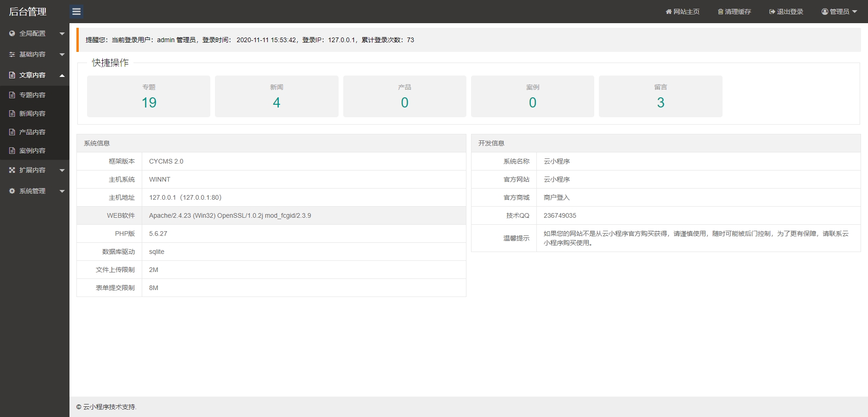Click the sliders icon beside 基础内容
Viewport: 868px width, 417px height.
(12, 54)
